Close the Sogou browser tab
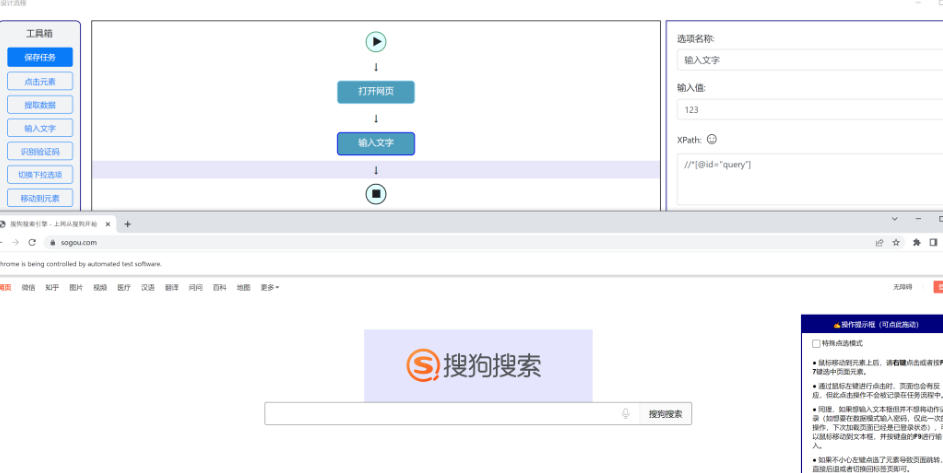943x473 pixels. tap(108, 224)
